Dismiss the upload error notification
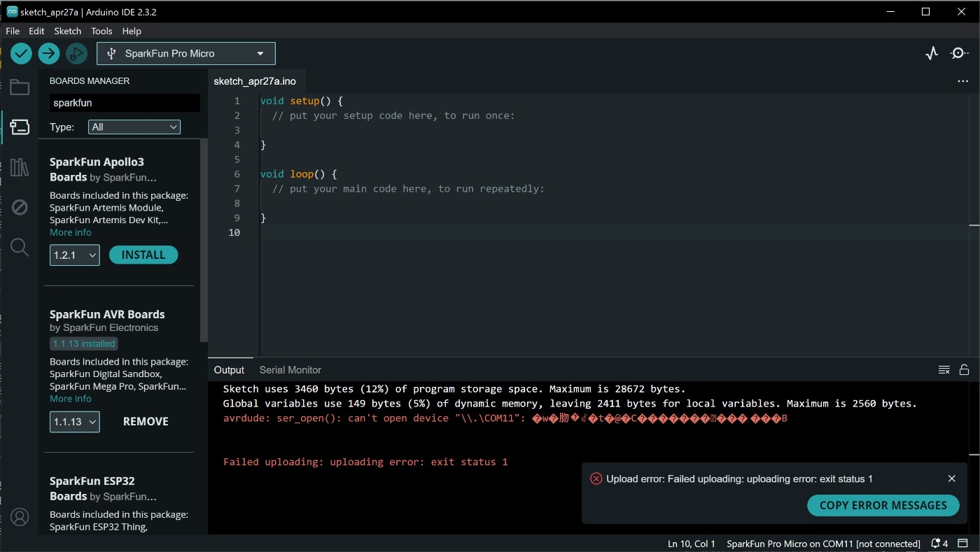Viewport: 980px width, 552px height. tap(951, 479)
